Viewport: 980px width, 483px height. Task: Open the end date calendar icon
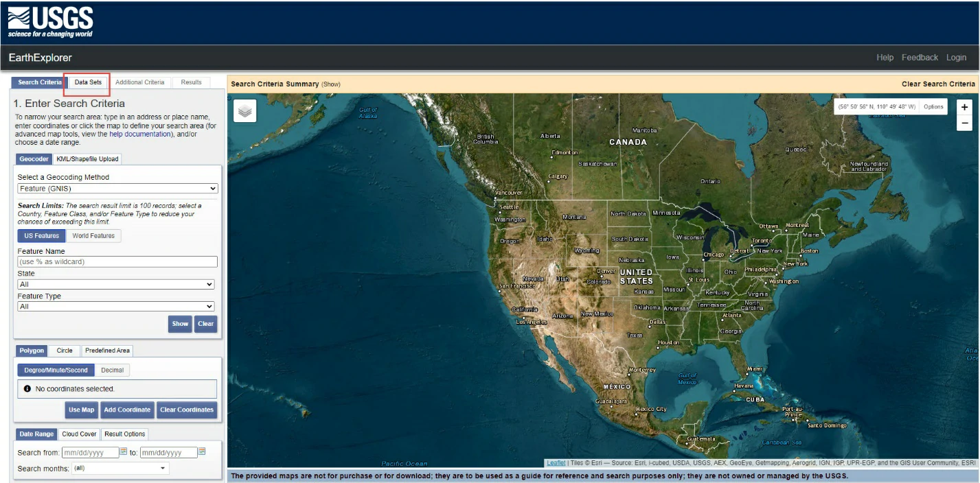point(202,451)
